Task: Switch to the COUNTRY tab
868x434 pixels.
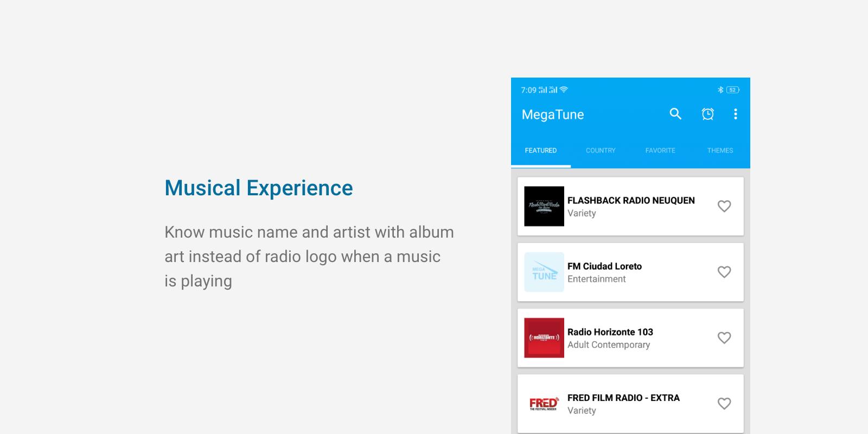Action: tap(601, 150)
